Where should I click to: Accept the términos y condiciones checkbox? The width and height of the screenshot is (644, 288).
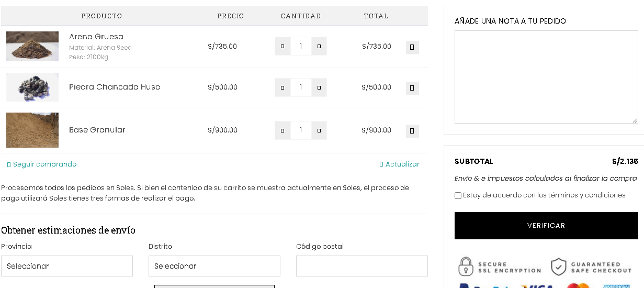tap(458, 195)
